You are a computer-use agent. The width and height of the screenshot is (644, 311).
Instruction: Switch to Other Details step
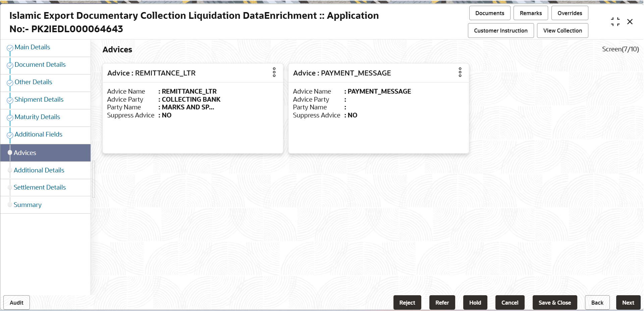pyautogui.click(x=33, y=82)
